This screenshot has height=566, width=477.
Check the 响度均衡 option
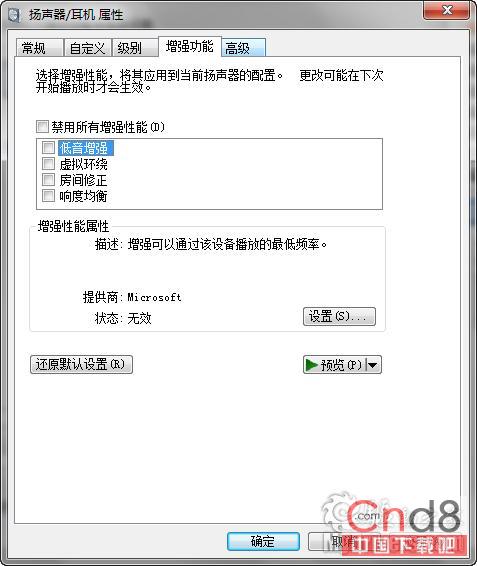point(48,196)
